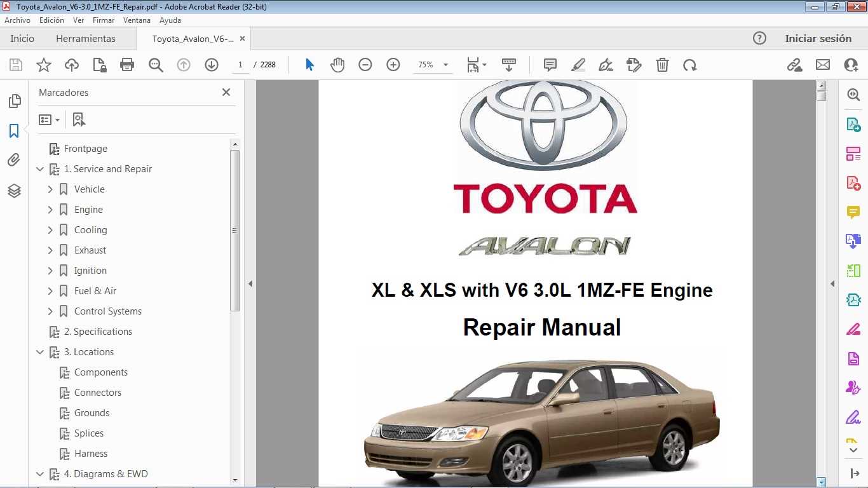Collapse the 3. Locations bookmark

coord(40,352)
